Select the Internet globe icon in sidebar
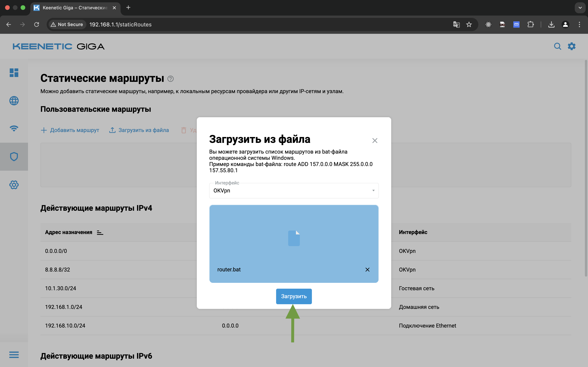 coord(14,100)
